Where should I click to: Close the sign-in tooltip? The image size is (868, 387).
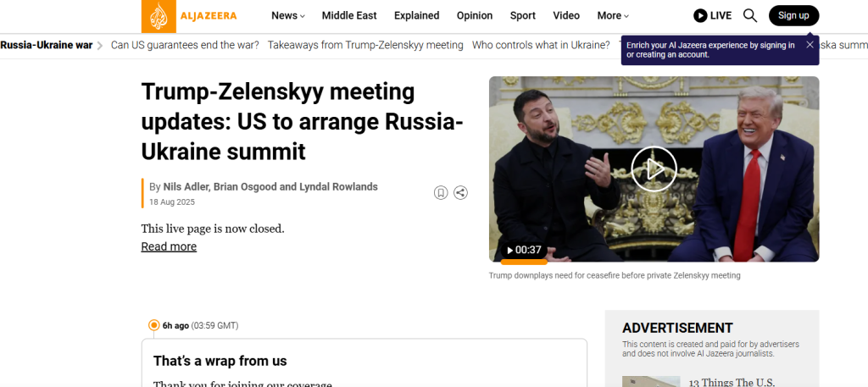810,45
